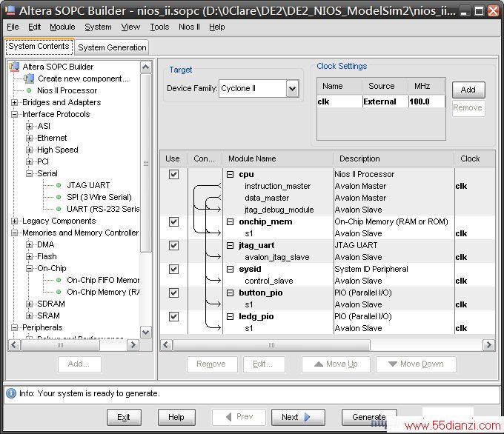Screen dimensions: 504x434
Task: Open the Nios II menu
Action: pos(189,27)
